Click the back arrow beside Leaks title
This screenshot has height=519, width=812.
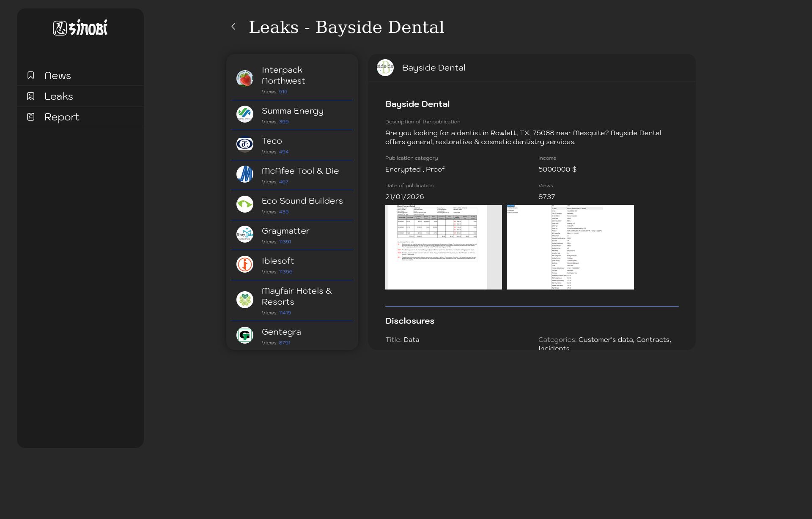pyautogui.click(x=233, y=27)
